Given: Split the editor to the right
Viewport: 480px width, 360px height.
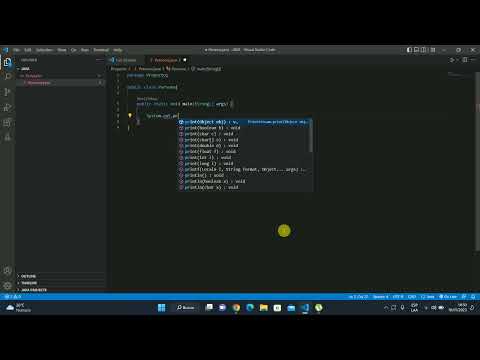Looking at the screenshot, I should pyautogui.click(x=465, y=60).
